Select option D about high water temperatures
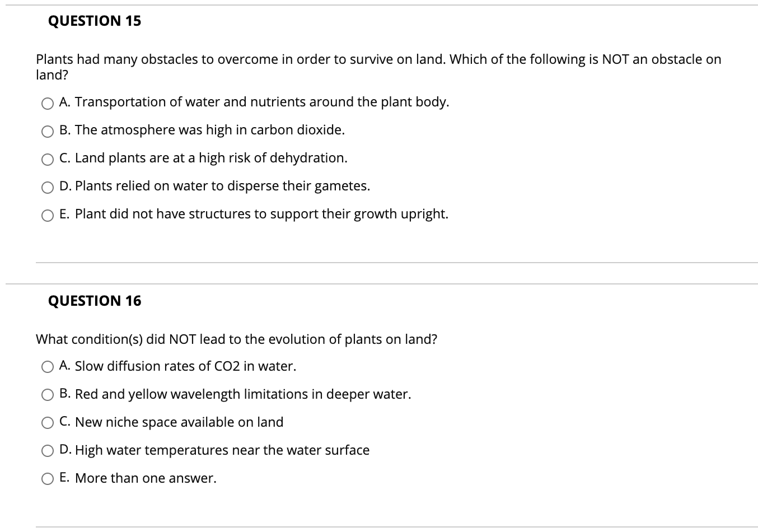 pyautogui.click(x=48, y=450)
